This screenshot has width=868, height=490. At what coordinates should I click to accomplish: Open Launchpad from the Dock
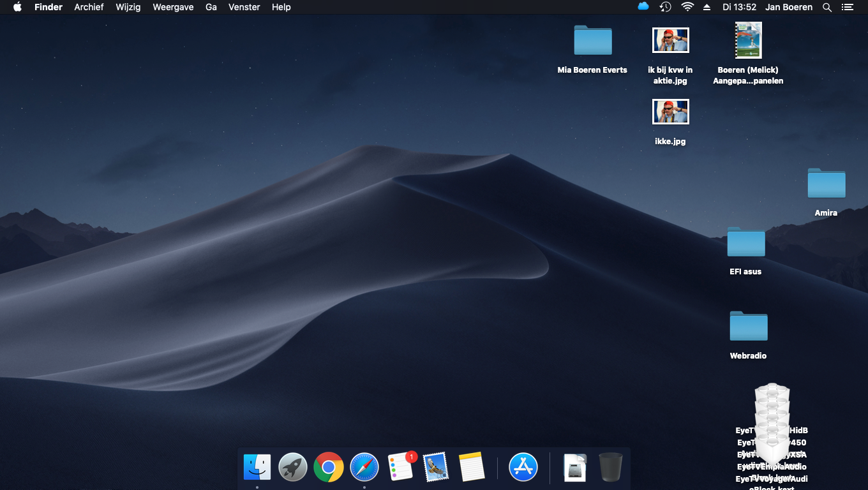[293, 468]
